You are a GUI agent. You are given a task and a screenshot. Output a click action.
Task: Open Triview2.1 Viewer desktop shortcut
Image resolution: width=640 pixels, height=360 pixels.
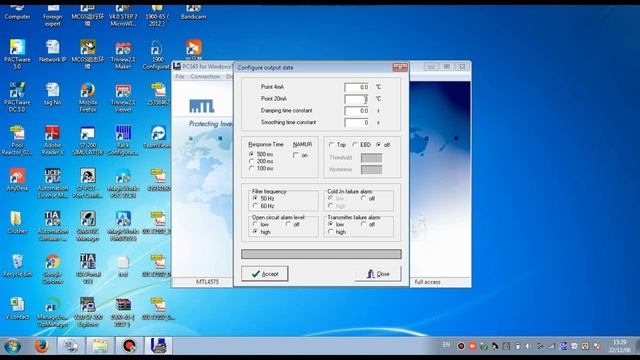(123, 97)
